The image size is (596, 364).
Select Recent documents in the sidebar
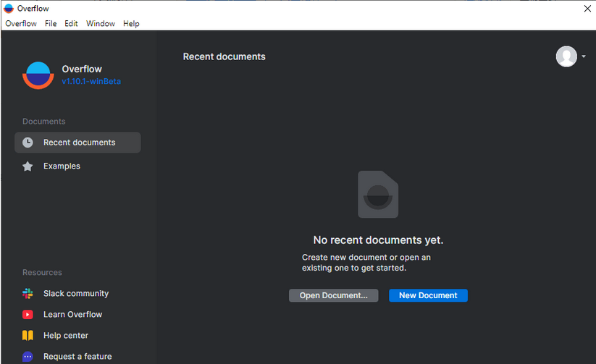(77, 143)
